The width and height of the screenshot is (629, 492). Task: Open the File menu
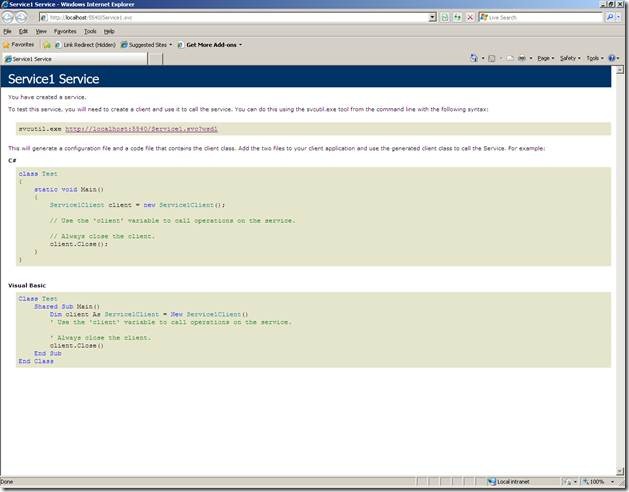[8, 31]
